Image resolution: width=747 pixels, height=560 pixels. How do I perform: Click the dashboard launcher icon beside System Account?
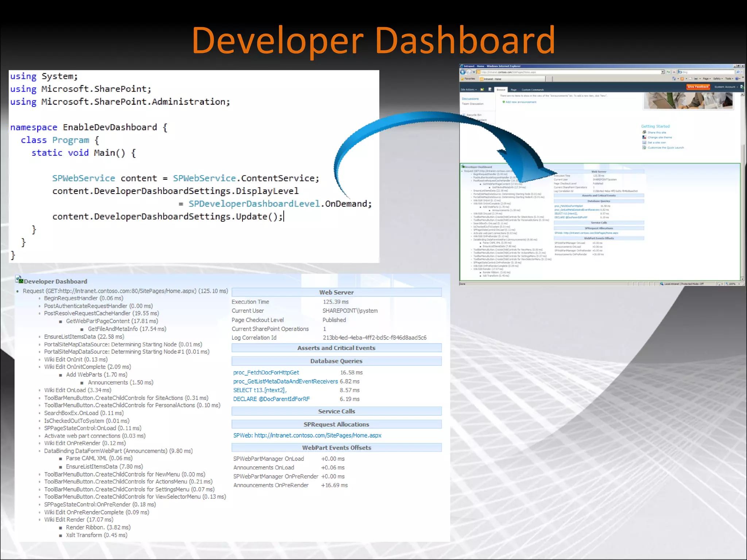click(742, 87)
